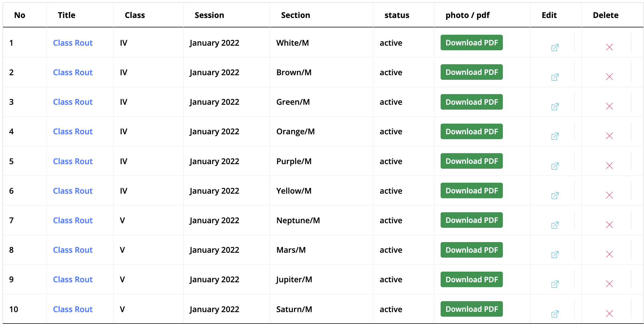
Task: Delete the Mars/M row entry
Action: click(609, 254)
